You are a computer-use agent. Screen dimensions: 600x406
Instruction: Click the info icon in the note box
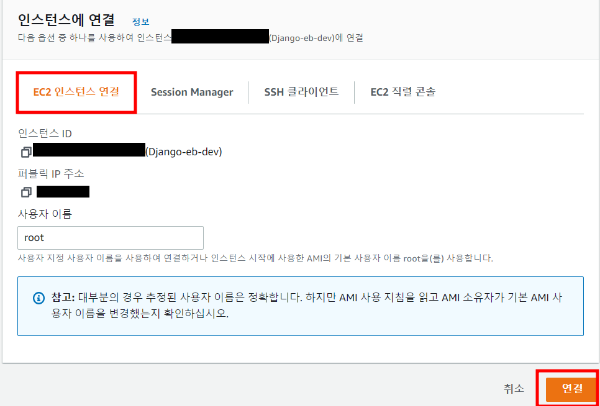click(39, 298)
